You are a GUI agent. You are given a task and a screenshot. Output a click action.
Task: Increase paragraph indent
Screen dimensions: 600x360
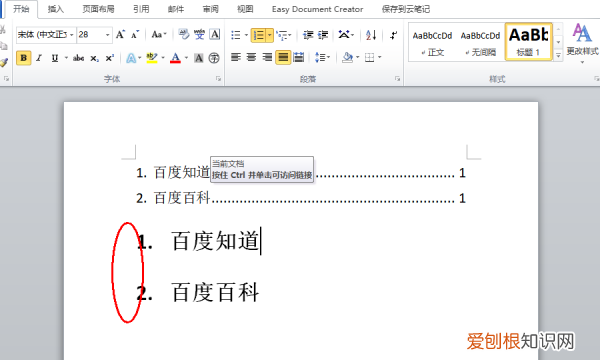coord(323,35)
